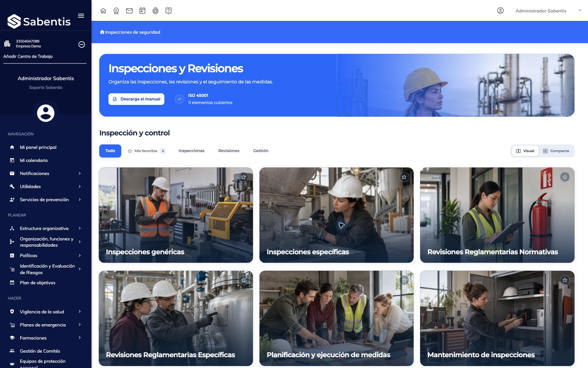Star the Revisiones Reglamentarias Normativas card
The width and height of the screenshot is (588, 368).
tap(565, 177)
